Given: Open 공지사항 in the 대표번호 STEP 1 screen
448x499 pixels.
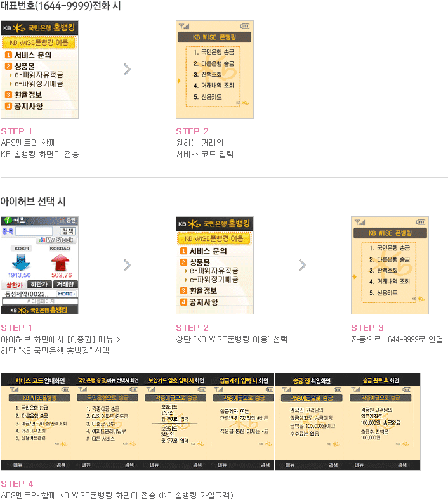Looking at the screenshot, I should [x=29, y=106].
